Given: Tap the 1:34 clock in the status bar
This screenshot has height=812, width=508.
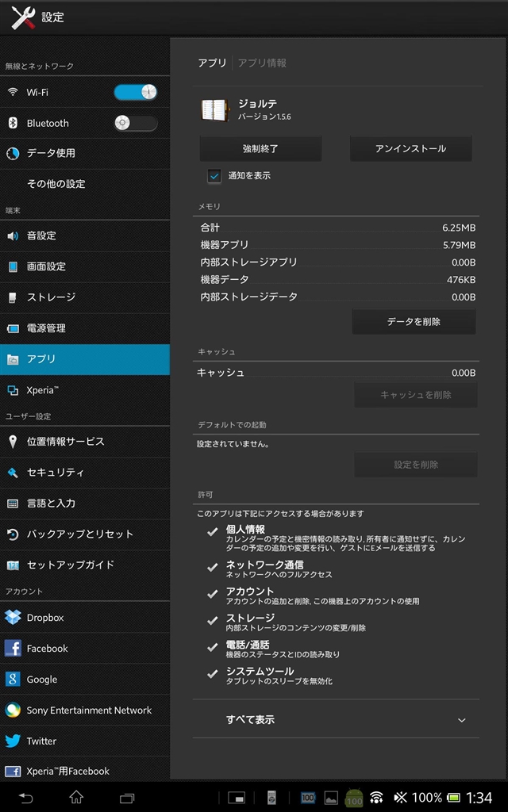Looking at the screenshot, I should 479,798.
